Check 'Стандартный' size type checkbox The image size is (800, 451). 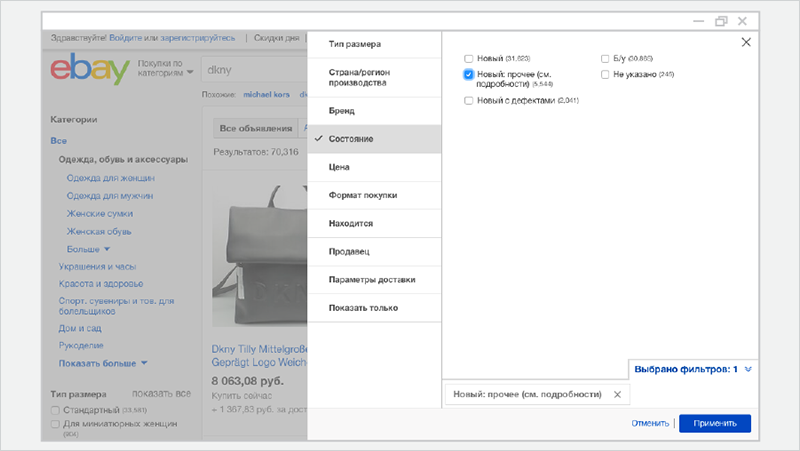pos(55,410)
